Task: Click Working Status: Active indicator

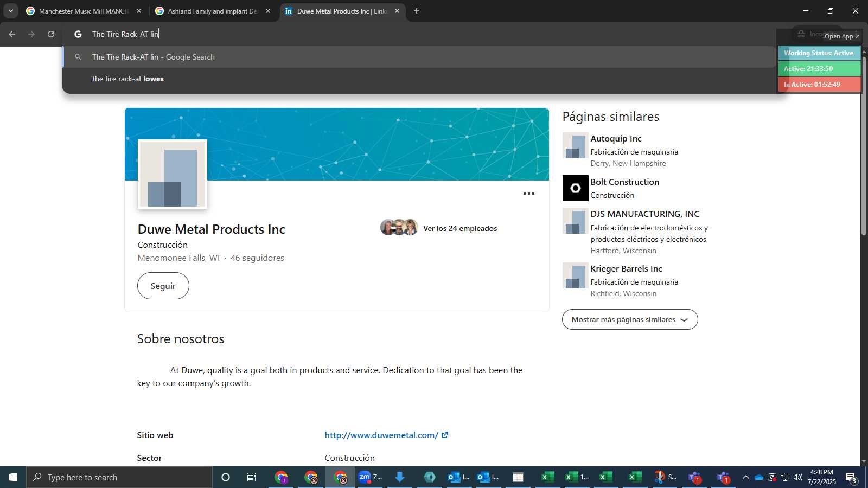Action: 819,53
